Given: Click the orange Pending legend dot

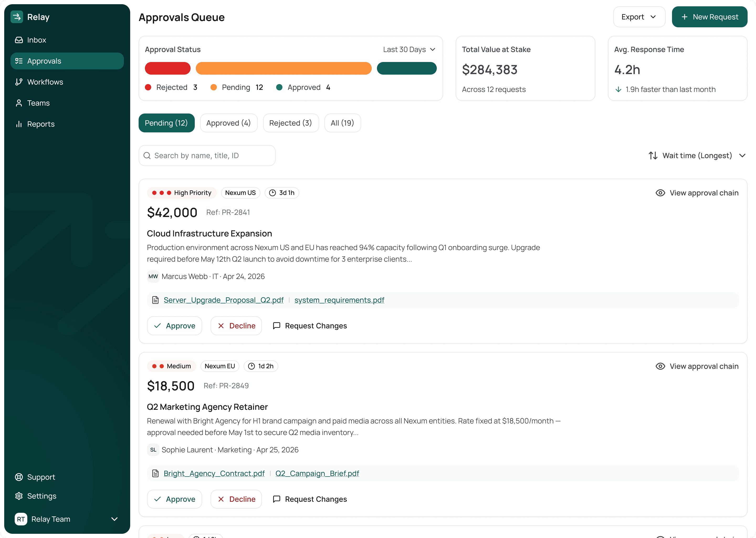Looking at the screenshot, I should [x=213, y=87].
